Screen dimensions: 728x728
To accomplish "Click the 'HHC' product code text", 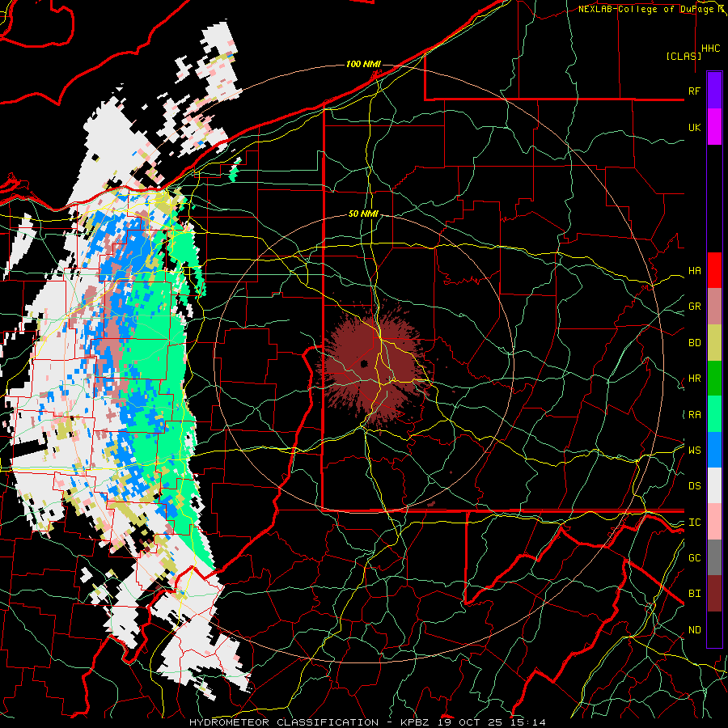I will click(710, 49).
